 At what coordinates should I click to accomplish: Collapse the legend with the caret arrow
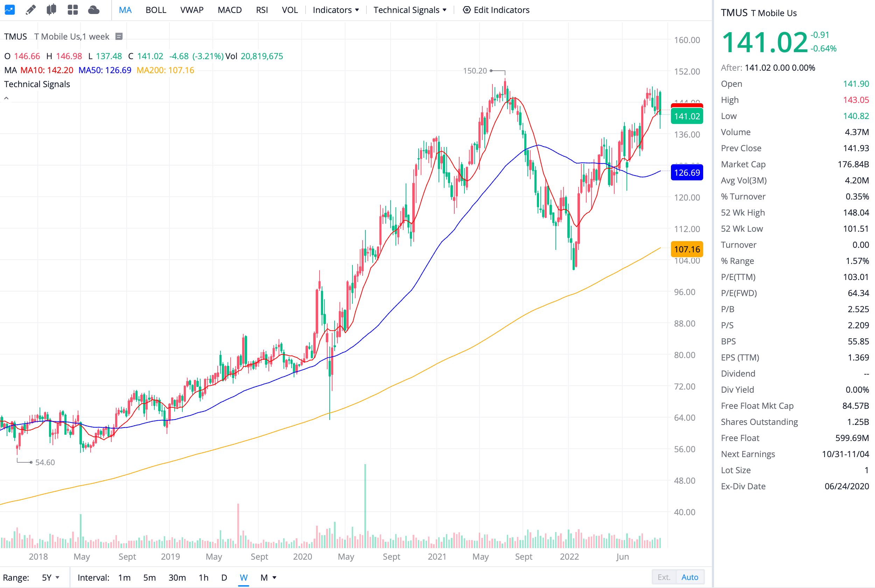(x=6, y=98)
